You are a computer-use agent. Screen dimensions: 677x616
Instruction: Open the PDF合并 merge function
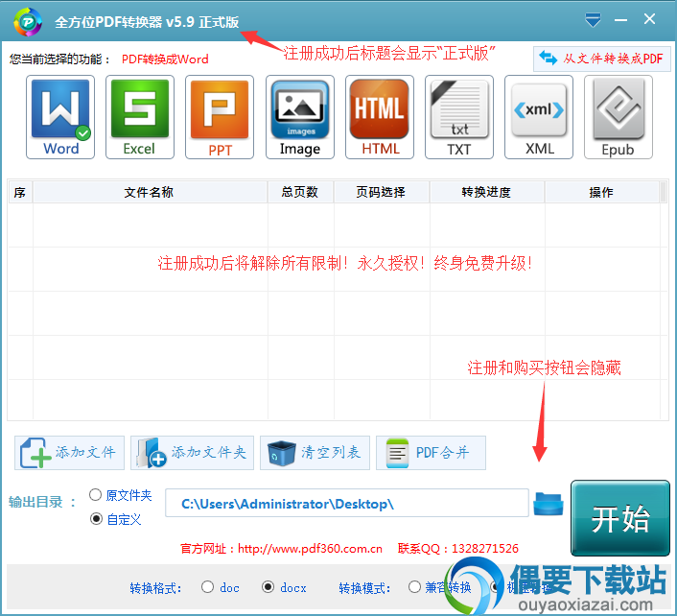click(431, 453)
